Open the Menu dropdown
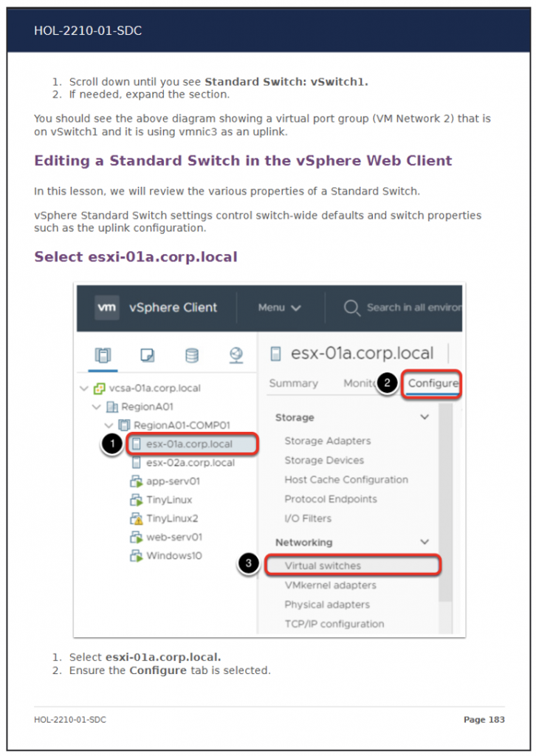Image resolution: width=536 pixels, height=756 pixels. click(x=280, y=308)
